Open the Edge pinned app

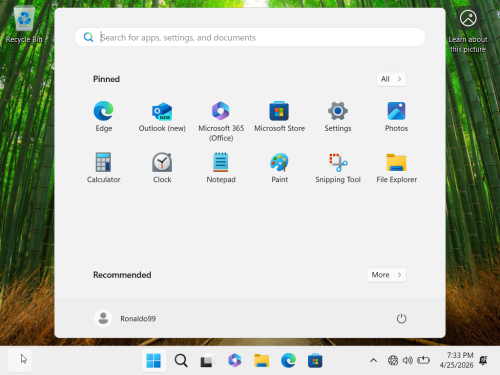[104, 116]
